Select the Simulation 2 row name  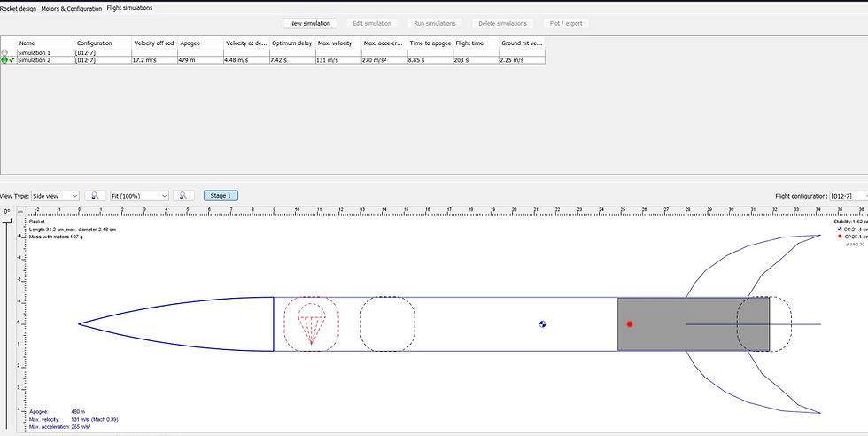pos(45,60)
